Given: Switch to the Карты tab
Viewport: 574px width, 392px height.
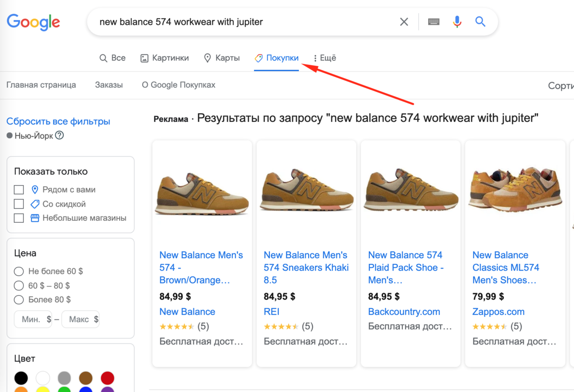Looking at the screenshot, I should coord(221,58).
